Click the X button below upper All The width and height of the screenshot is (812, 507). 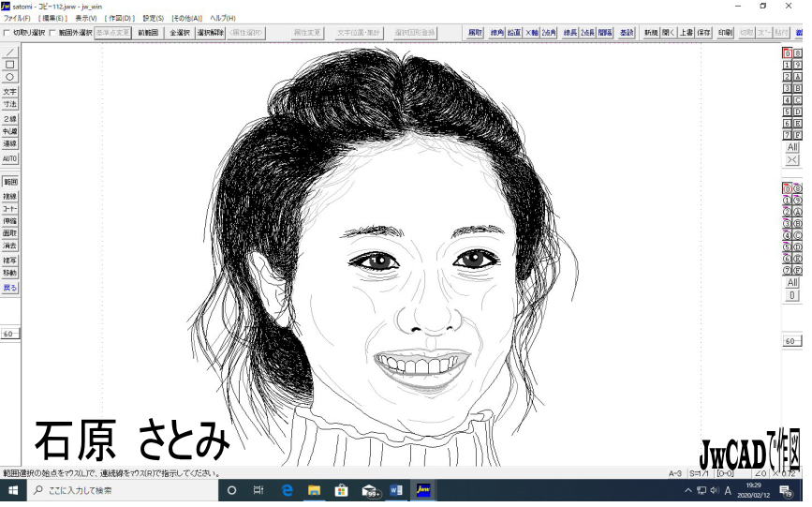click(792, 160)
